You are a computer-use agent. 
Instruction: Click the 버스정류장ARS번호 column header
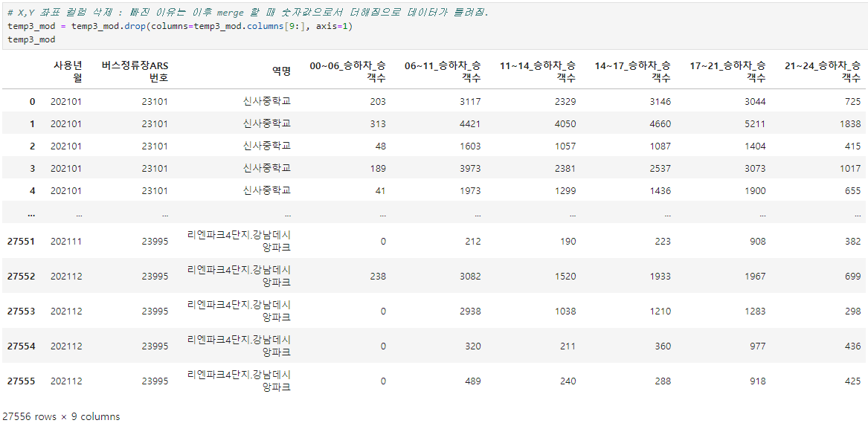point(135,72)
